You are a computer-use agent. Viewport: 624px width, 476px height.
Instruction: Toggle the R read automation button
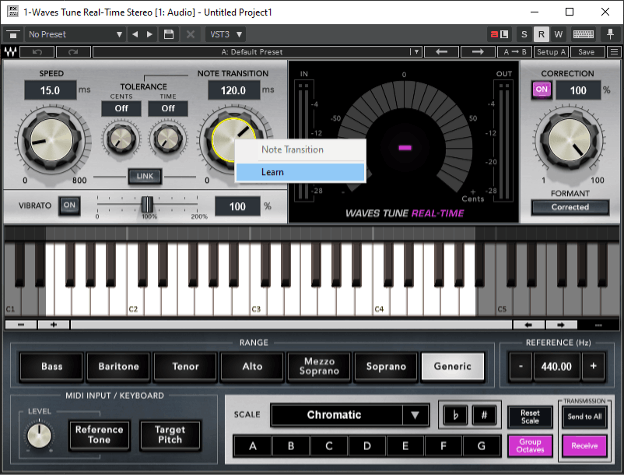pyautogui.click(x=541, y=35)
